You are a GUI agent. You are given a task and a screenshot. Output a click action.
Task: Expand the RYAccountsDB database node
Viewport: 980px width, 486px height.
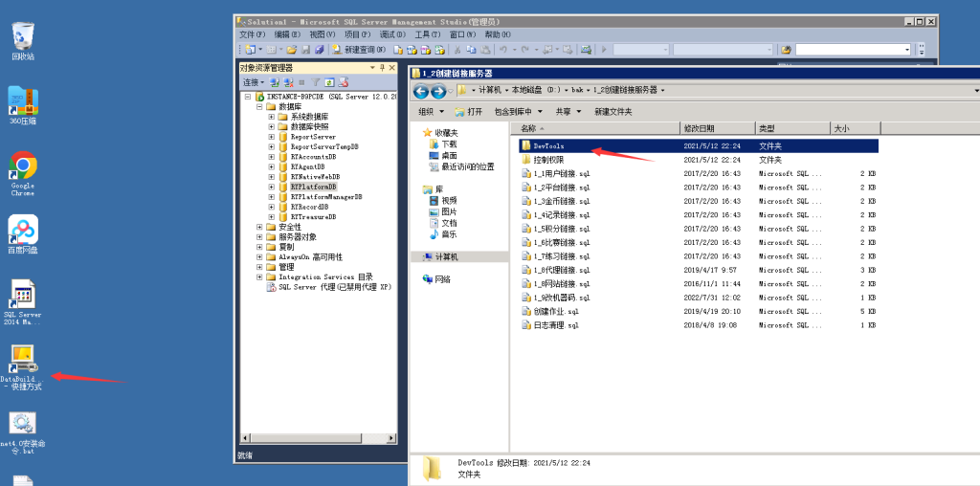tap(272, 157)
